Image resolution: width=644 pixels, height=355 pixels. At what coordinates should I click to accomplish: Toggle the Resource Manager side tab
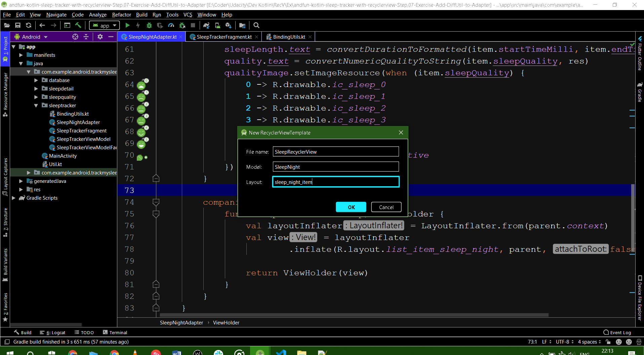pos(5,94)
